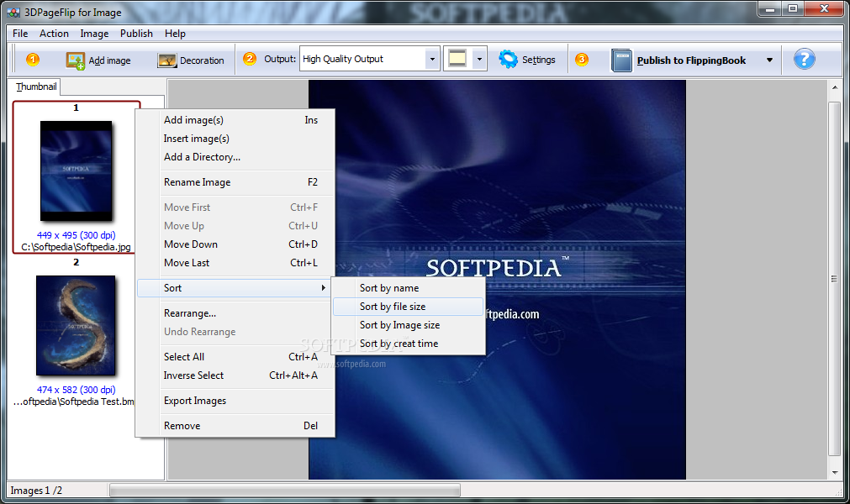The width and height of the screenshot is (850, 504).
Task: Choose Sort by creat time
Action: pos(409,344)
